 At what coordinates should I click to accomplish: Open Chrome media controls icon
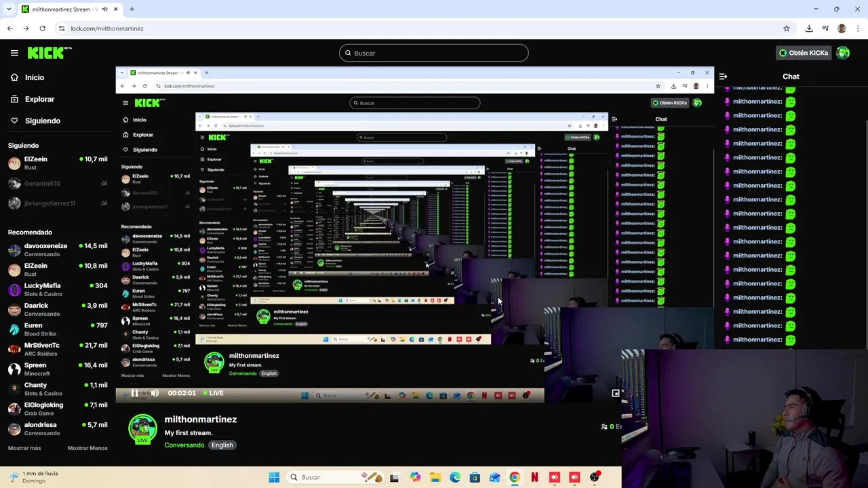pyautogui.click(x=825, y=28)
